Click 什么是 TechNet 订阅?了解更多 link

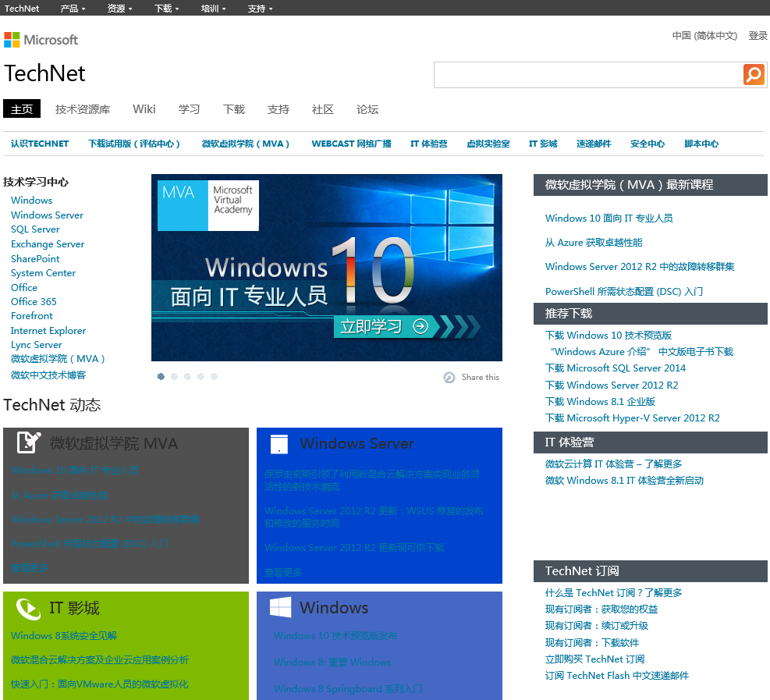[x=613, y=593]
